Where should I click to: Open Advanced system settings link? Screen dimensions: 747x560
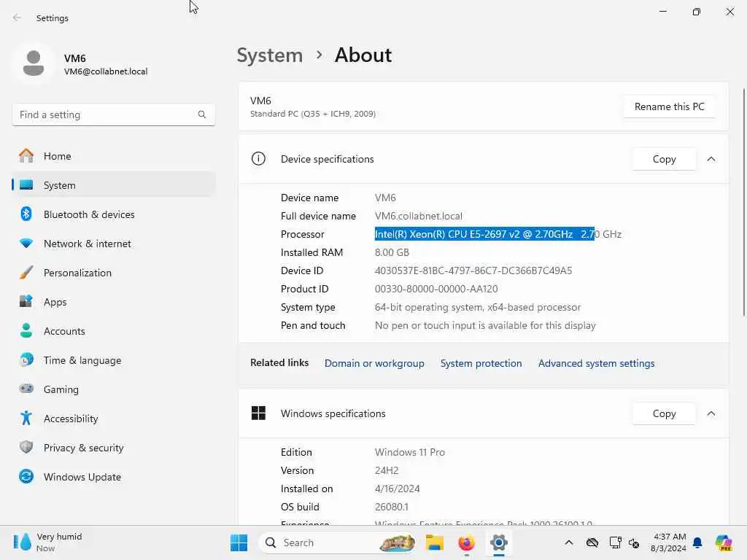tap(597, 363)
